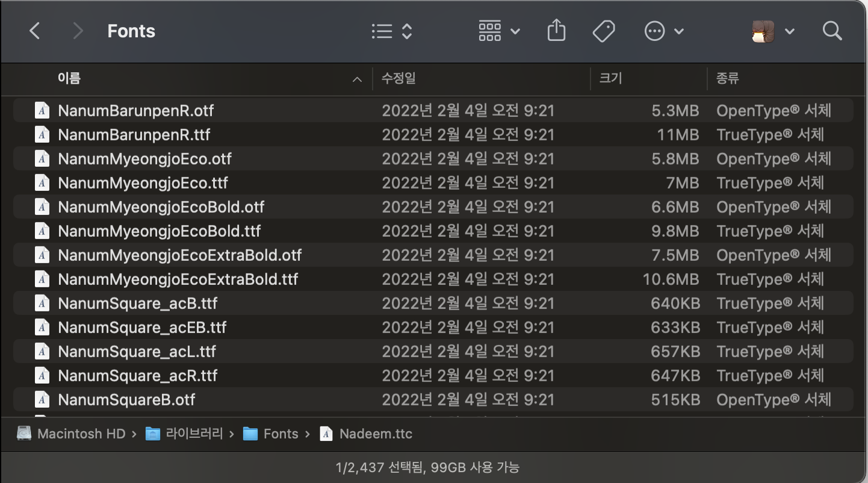Screen dimensions: 868x483
Task: Click the Share icon in toolbar
Action: tap(556, 31)
